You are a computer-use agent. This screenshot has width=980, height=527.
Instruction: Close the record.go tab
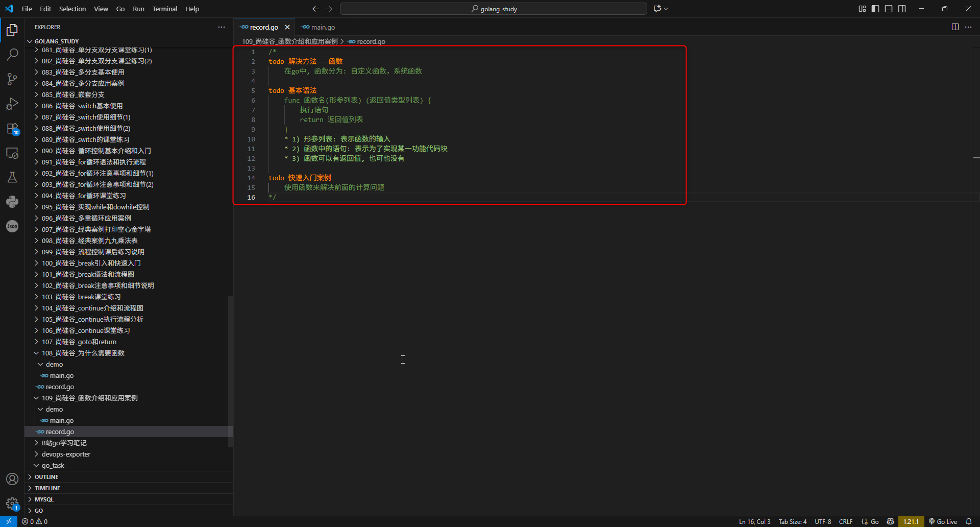click(x=287, y=27)
